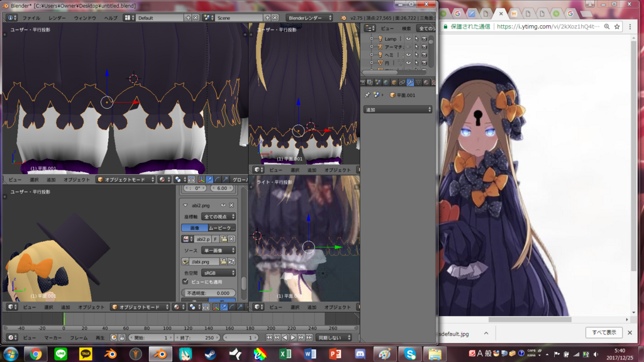Select translate manipulator arrow in bottom-left viewport header
644x362 pixels.
[224, 307]
